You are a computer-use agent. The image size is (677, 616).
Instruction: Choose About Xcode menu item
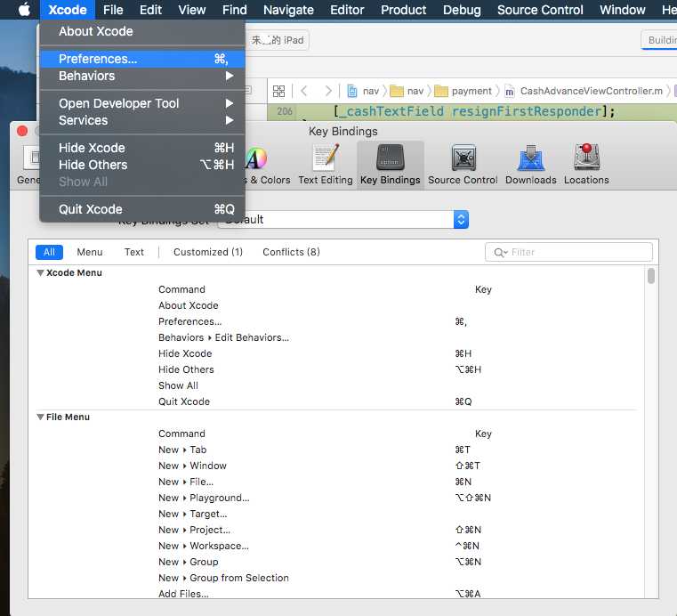pos(142,31)
